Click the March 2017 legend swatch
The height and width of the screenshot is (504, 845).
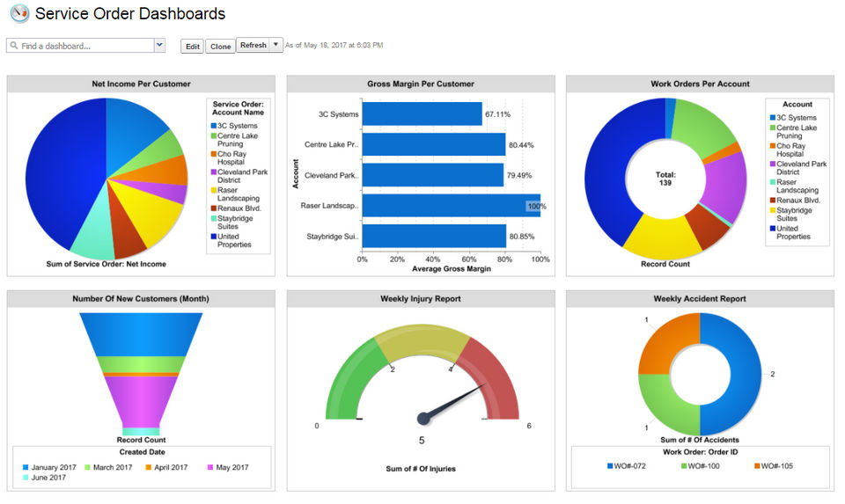click(87, 467)
